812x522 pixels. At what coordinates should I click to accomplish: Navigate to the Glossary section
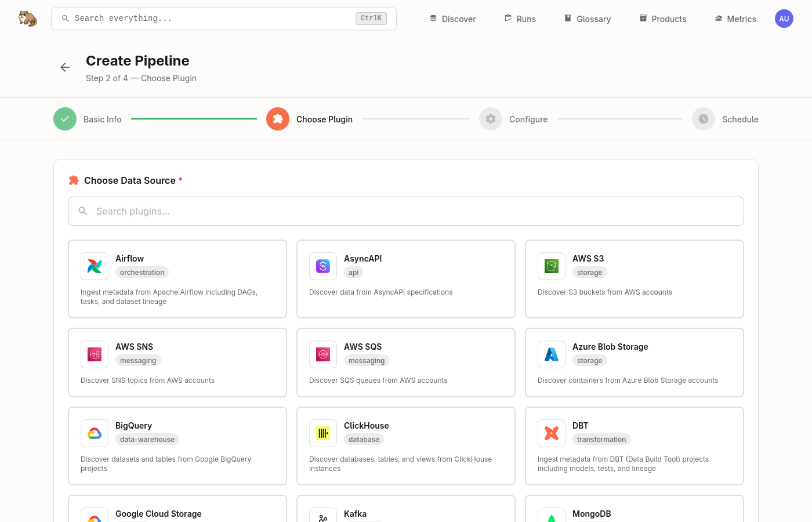(587, 19)
